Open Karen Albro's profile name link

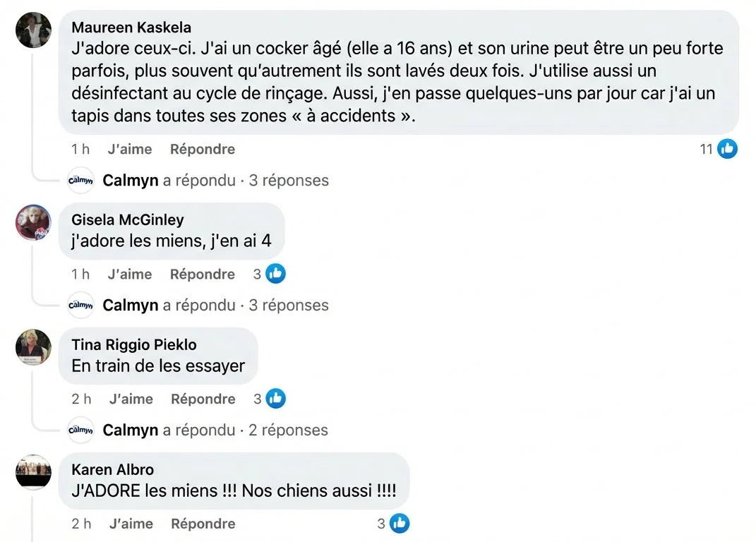112,469
